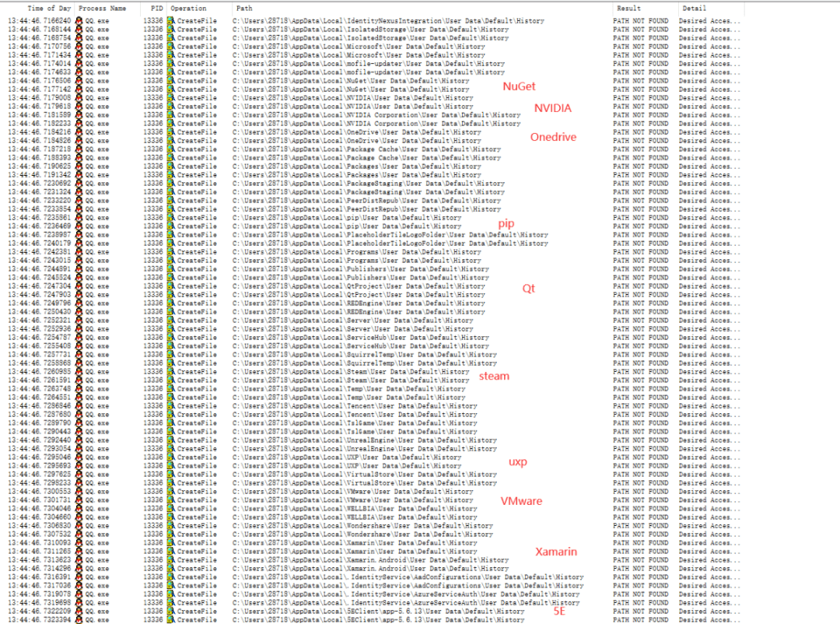Click the Result column header
This screenshot has height=624, width=840.
click(629, 8)
